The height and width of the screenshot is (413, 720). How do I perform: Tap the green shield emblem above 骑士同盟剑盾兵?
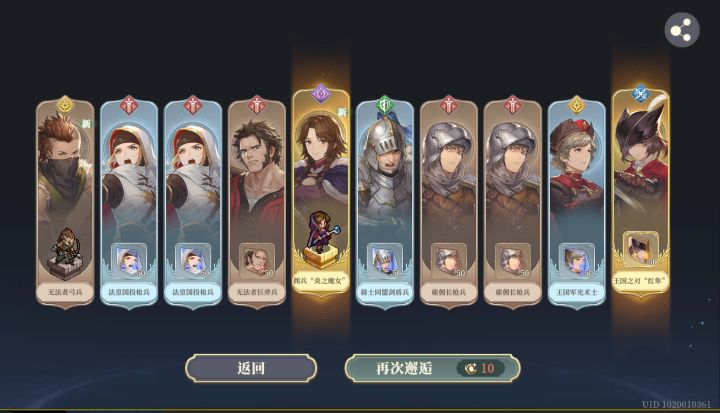[385, 105]
